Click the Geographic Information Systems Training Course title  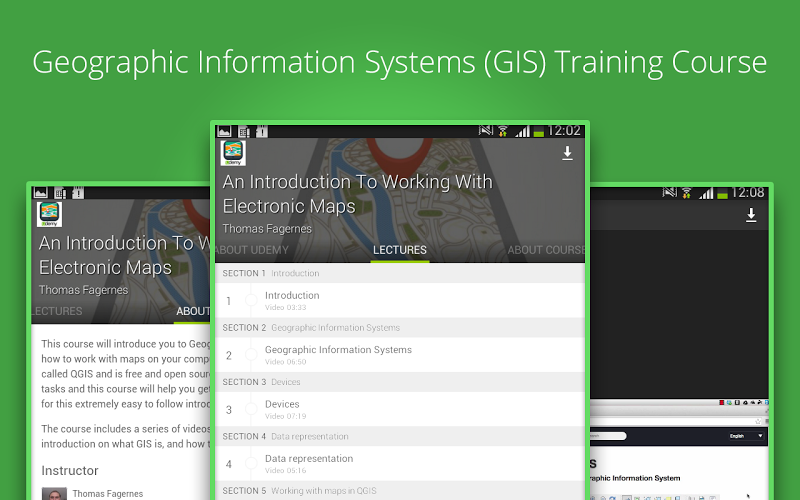coord(399,62)
